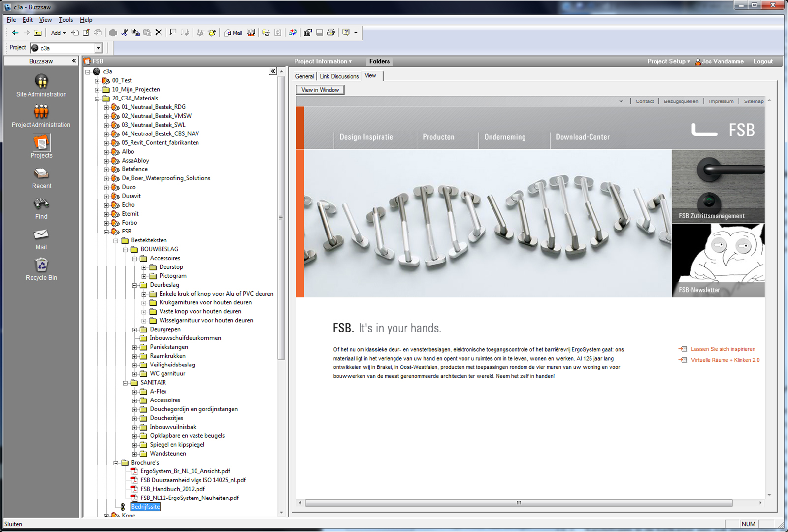Switch to the General tab
The image size is (788, 532).
point(304,76)
